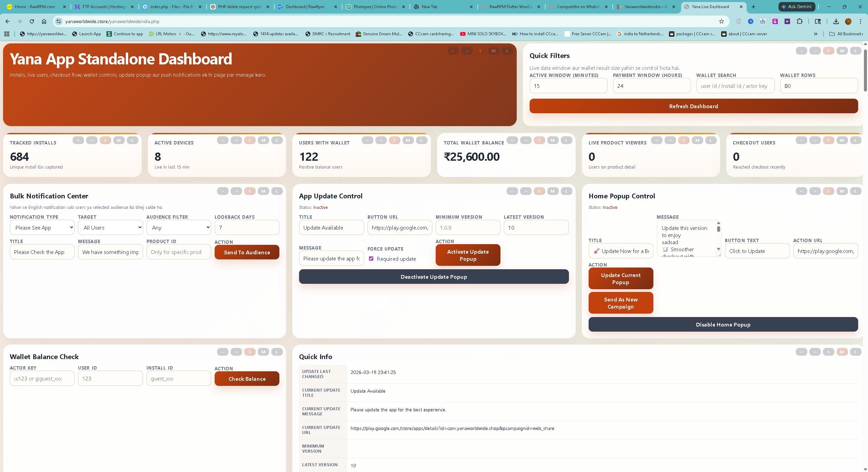Click the Refresh Dashboard button
This screenshot has height=472, width=868.
pos(693,106)
